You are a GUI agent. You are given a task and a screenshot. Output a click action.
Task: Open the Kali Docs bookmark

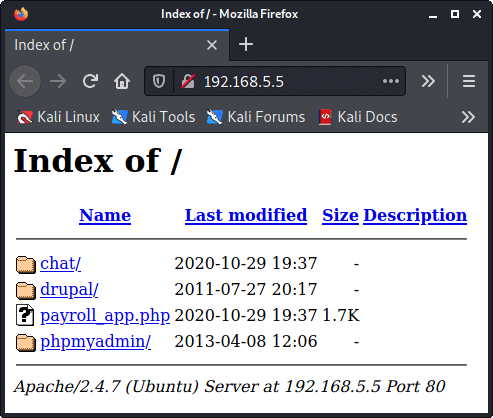pos(358,117)
